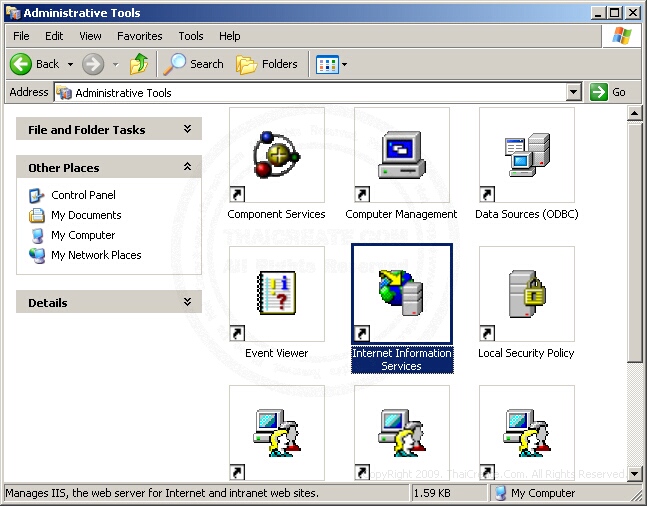Click the Views icon in the toolbar
Image resolution: width=647 pixels, height=506 pixels.
[x=327, y=64]
